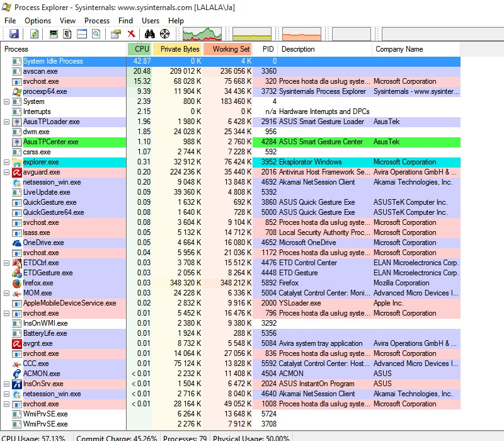Sort by the Private Bytes column header
The width and height of the screenshot is (504, 441).
[x=178, y=49]
